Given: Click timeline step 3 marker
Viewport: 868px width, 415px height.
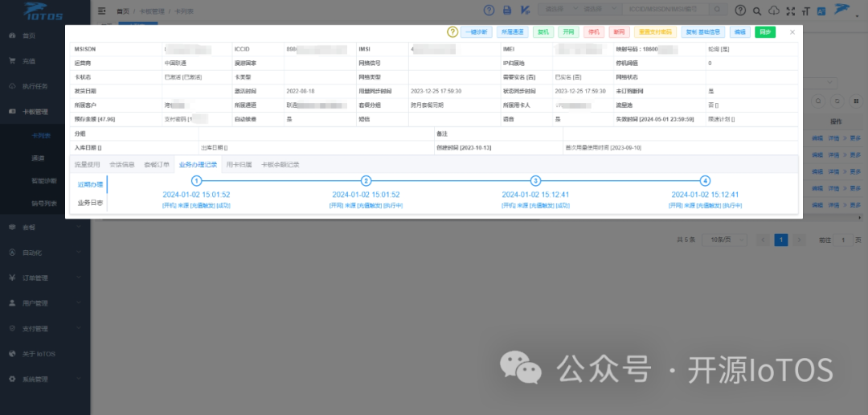Looking at the screenshot, I should [535, 181].
